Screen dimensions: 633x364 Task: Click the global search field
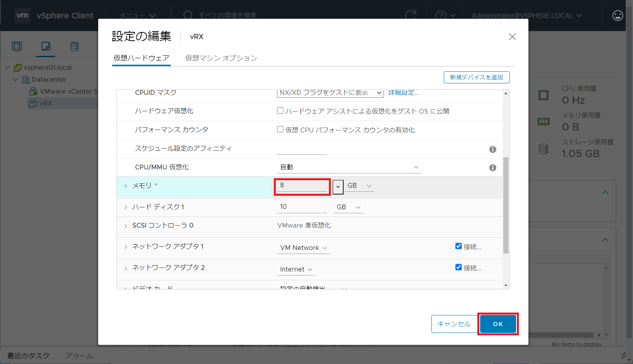pyautogui.click(x=227, y=15)
